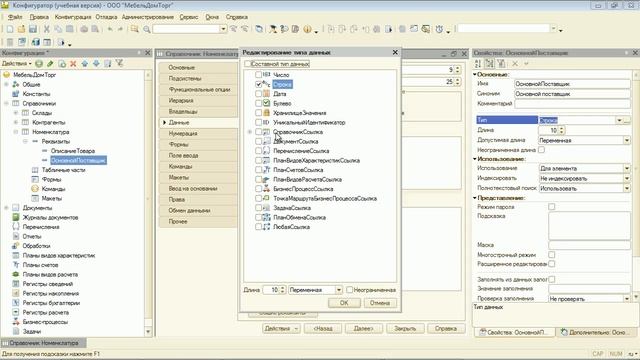This screenshot has height=360, width=640.
Task: Open the Тип property dropdown arrow
Action: [x=619, y=120]
